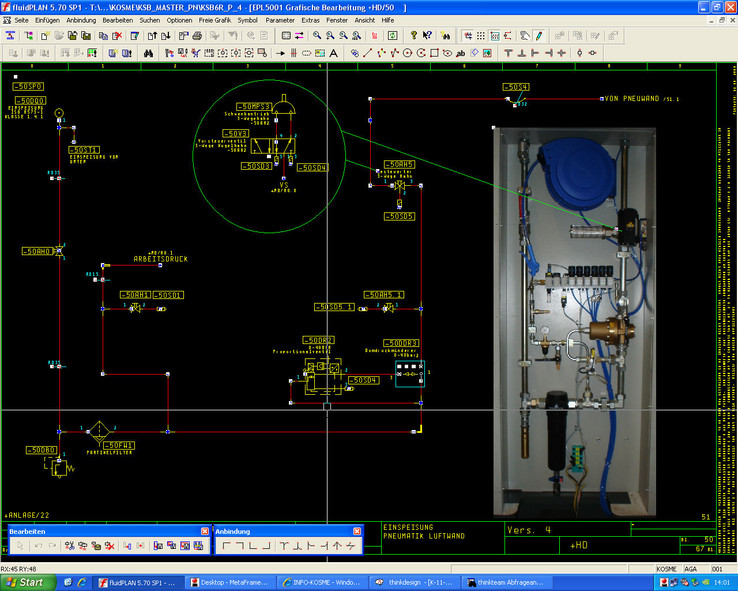Click the zoom magnifier icon in toolbar
This screenshot has height=591, width=738.
(316, 35)
